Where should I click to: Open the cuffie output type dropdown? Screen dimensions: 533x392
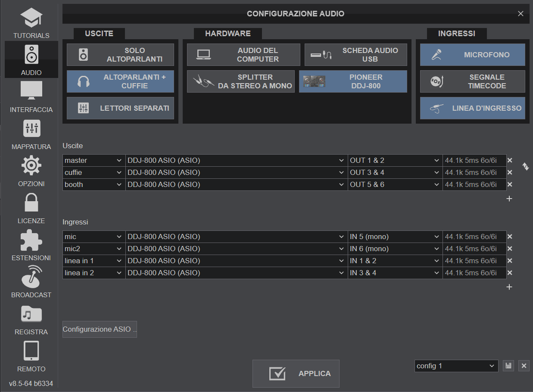coord(94,172)
